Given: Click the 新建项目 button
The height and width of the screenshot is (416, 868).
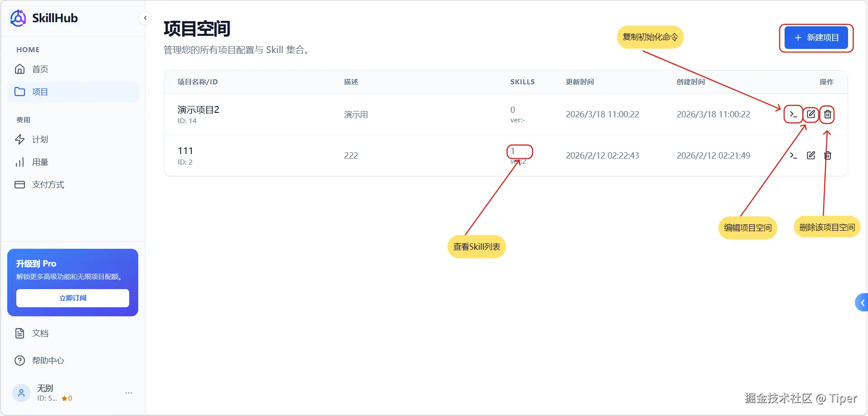Looking at the screenshot, I should pos(816,38).
